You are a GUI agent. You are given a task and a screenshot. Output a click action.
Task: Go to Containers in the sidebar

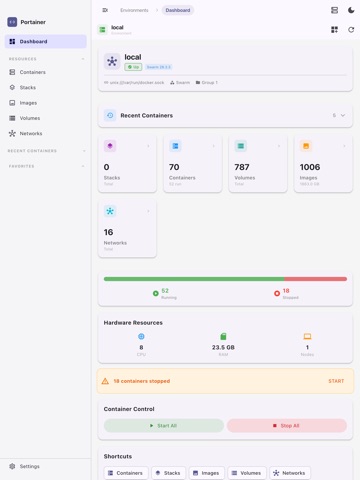coord(46,72)
